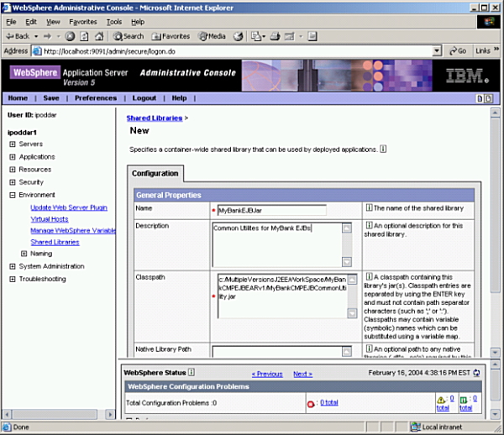504x435 pixels.
Task: Click the IE Back button
Action: [x=18, y=36]
